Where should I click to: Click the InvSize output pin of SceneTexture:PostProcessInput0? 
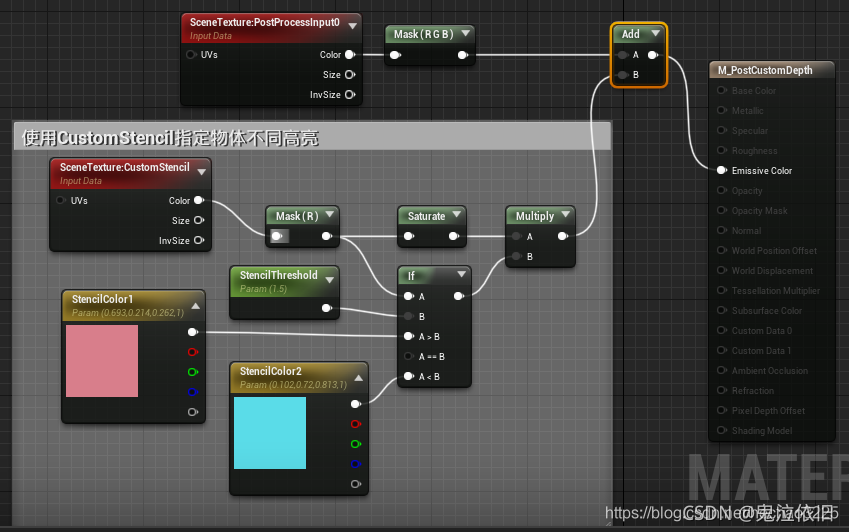tap(350, 95)
